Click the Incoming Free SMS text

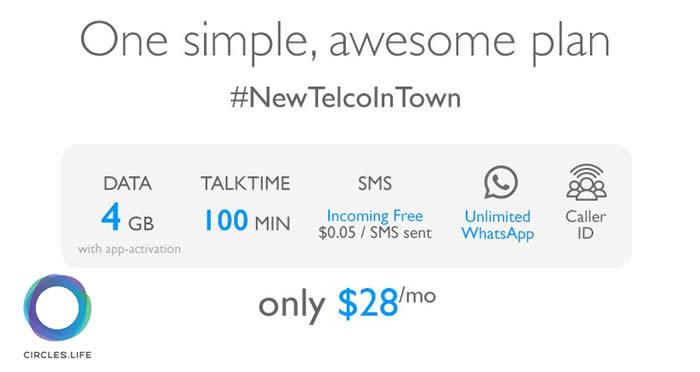pyautogui.click(x=375, y=216)
